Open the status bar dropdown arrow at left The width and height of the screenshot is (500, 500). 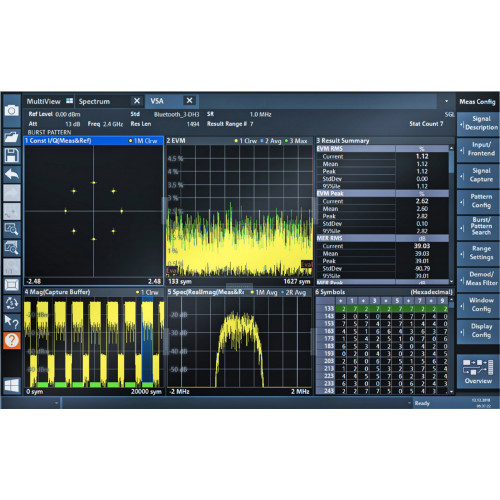click(x=56, y=403)
